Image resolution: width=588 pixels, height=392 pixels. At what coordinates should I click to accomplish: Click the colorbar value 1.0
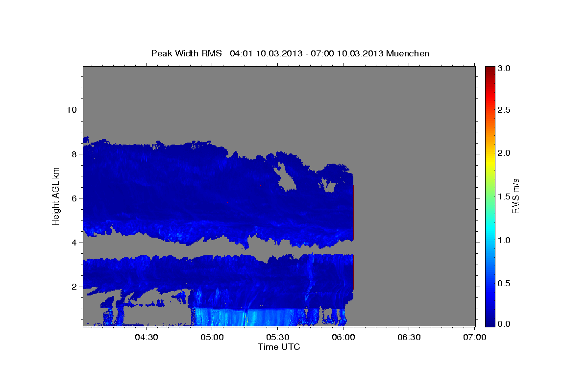tap(504, 240)
